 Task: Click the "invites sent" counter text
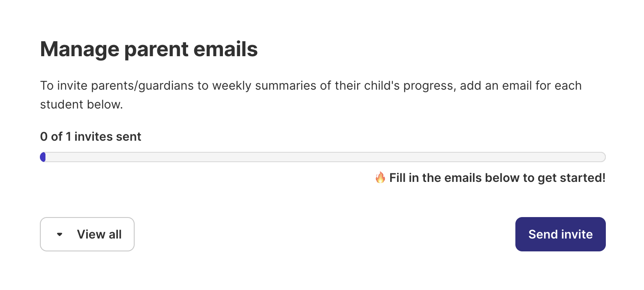[x=108, y=137]
